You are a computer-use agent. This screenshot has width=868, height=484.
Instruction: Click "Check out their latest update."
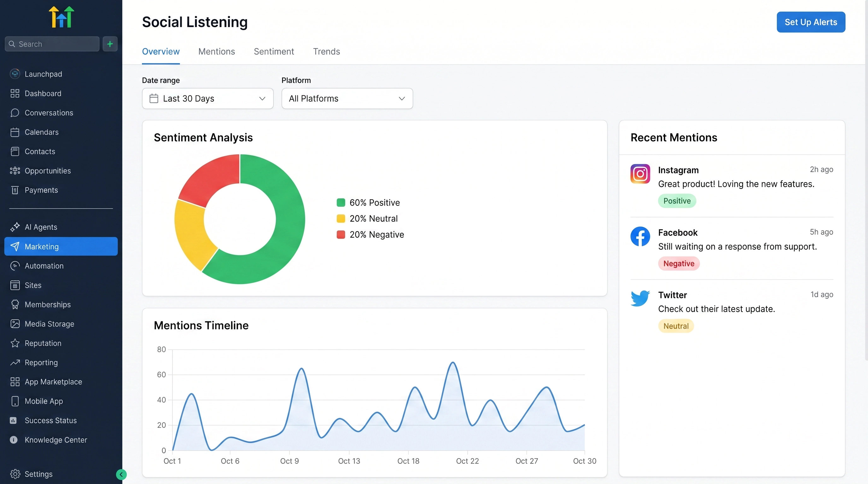(717, 309)
